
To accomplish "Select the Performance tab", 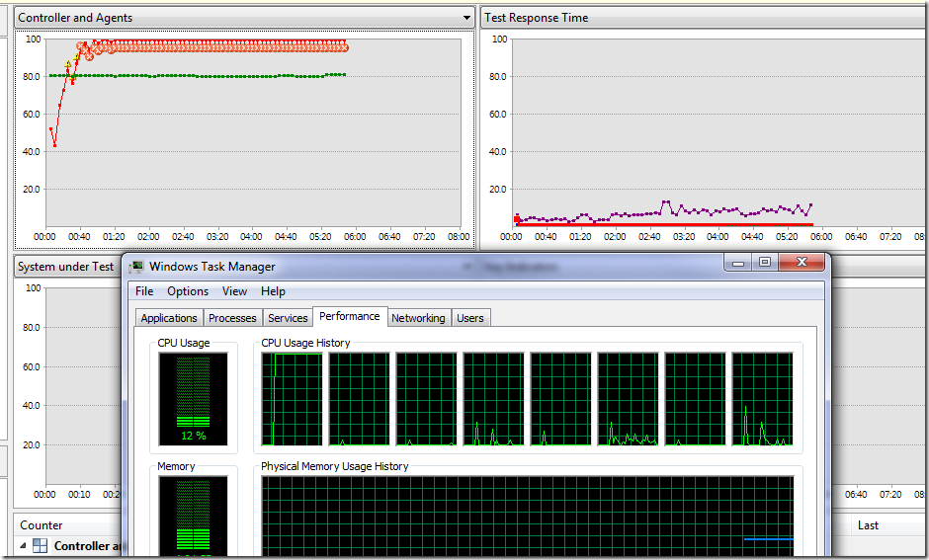I will 350,316.
